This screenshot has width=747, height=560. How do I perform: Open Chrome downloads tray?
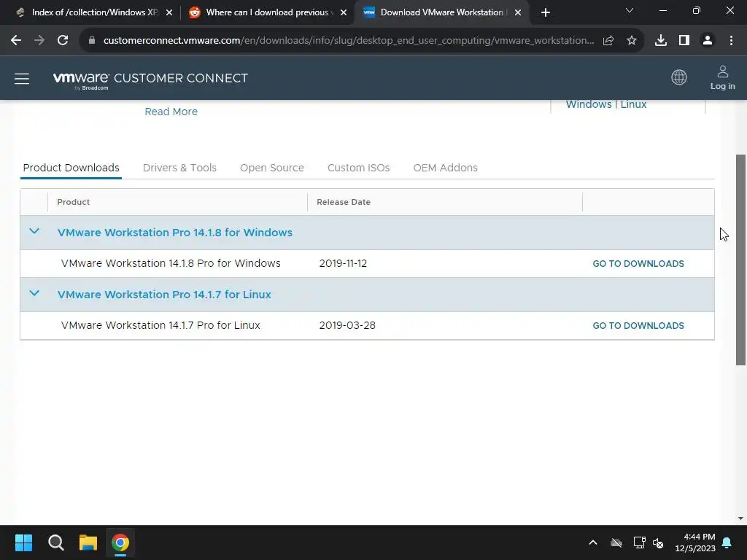pos(661,41)
